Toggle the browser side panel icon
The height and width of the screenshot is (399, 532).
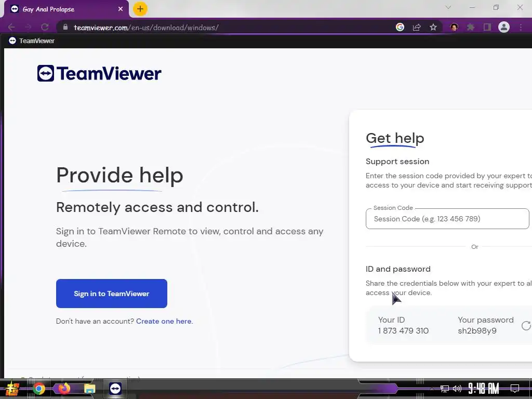pyautogui.click(x=487, y=27)
